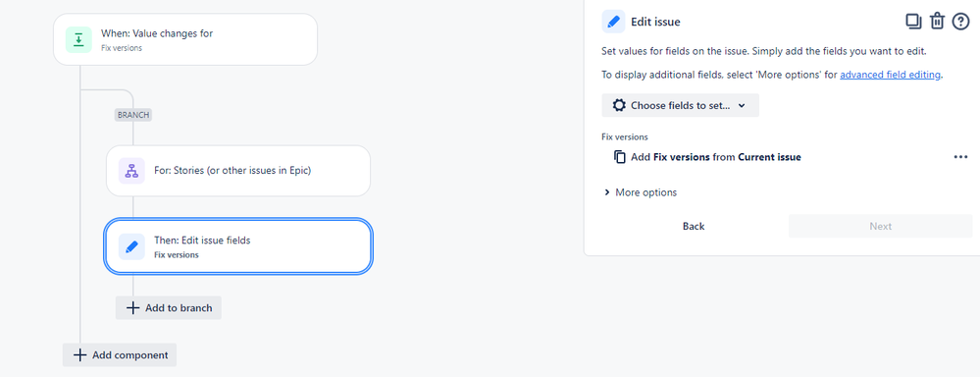The height and width of the screenshot is (377, 980).
Task: Select the Then: Edit issue fields card
Action: tap(238, 246)
